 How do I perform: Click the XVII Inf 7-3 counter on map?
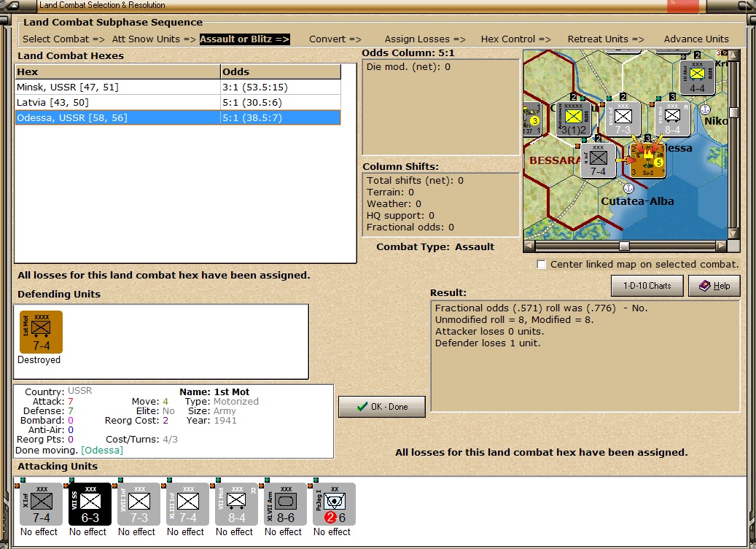(x=623, y=119)
